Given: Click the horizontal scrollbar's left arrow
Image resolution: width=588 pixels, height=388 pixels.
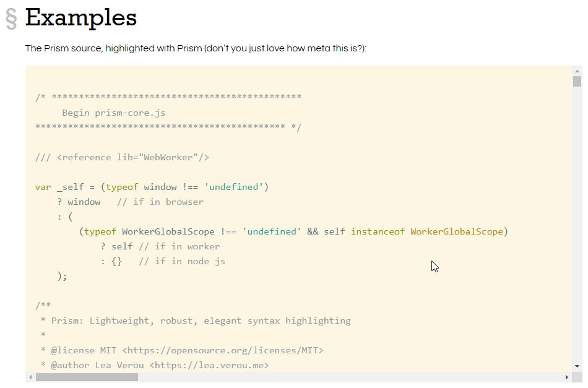Looking at the screenshot, I should click(30, 377).
